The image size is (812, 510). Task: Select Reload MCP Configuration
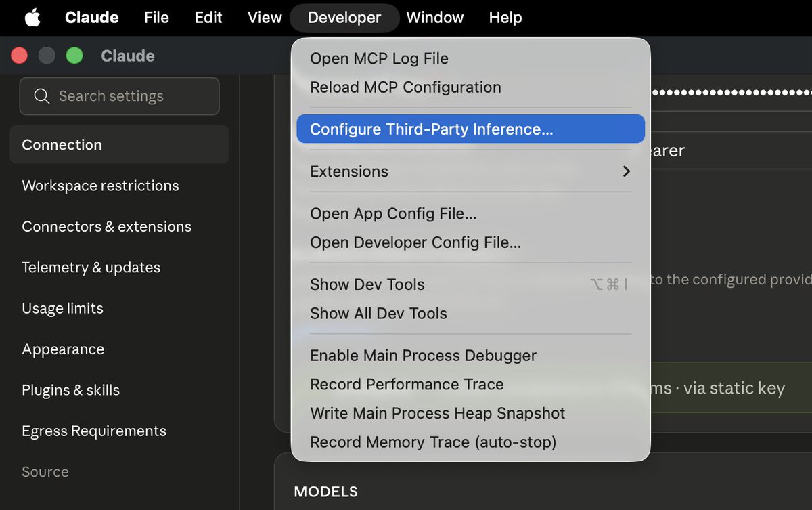[x=470, y=87]
